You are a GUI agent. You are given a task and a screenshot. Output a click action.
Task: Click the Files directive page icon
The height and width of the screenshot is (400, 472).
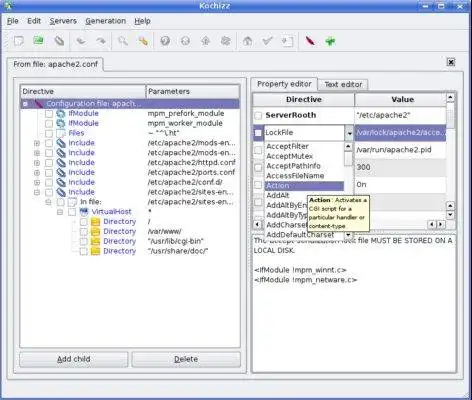coord(61,133)
